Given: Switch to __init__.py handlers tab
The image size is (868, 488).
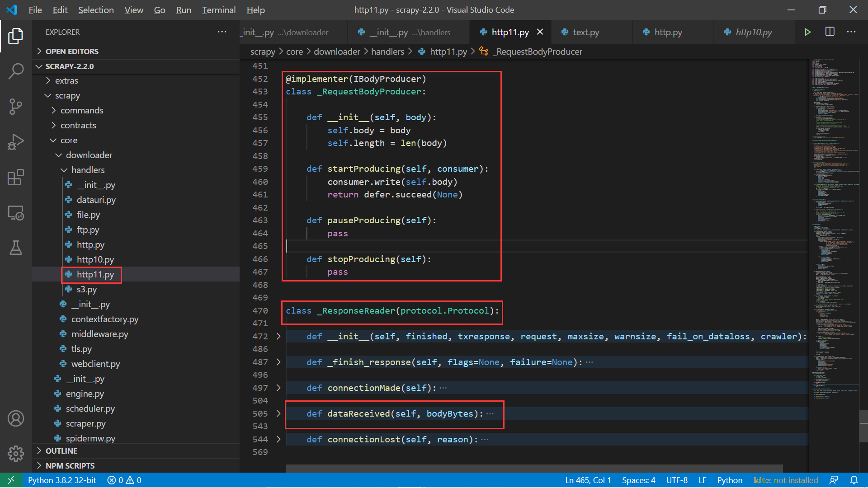Looking at the screenshot, I should click(x=409, y=32).
